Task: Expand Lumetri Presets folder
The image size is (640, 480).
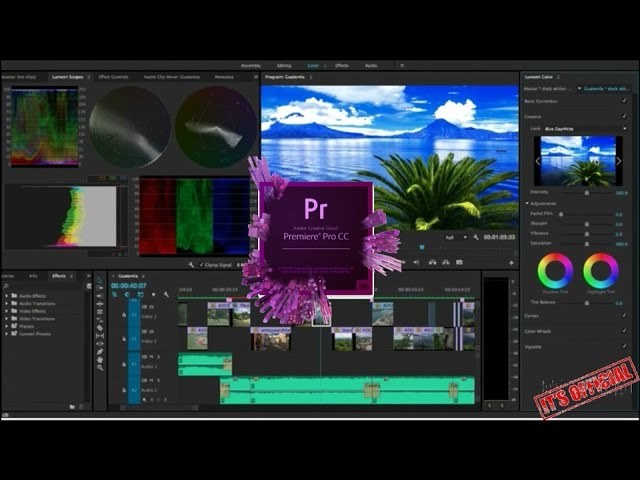Action: 7,334
